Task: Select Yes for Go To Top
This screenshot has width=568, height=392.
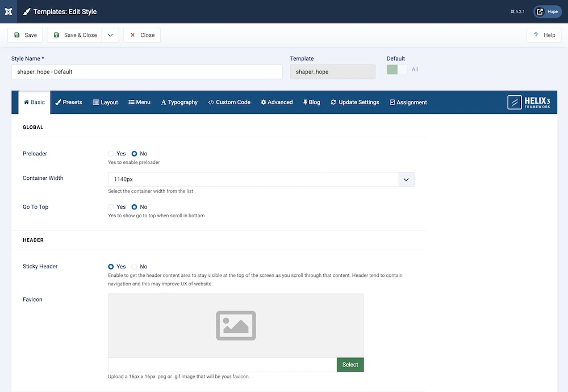Action: [x=111, y=207]
